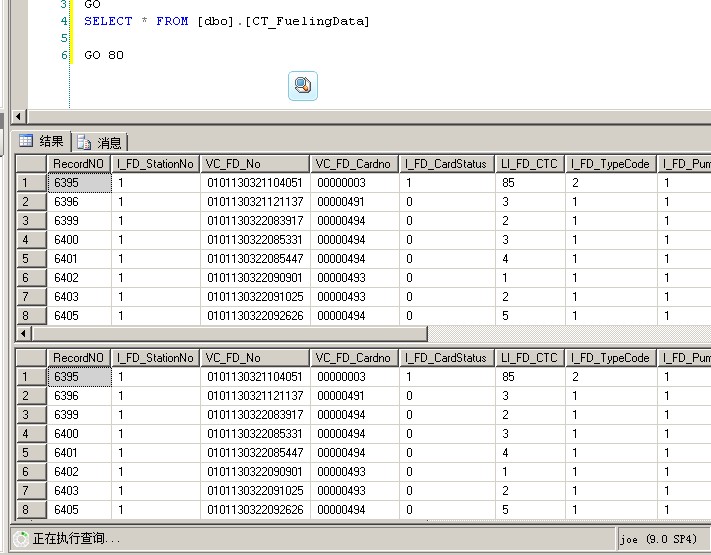Select VC_FD_Cardno header in the first grid
The height and width of the screenshot is (555, 711).
(354, 164)
